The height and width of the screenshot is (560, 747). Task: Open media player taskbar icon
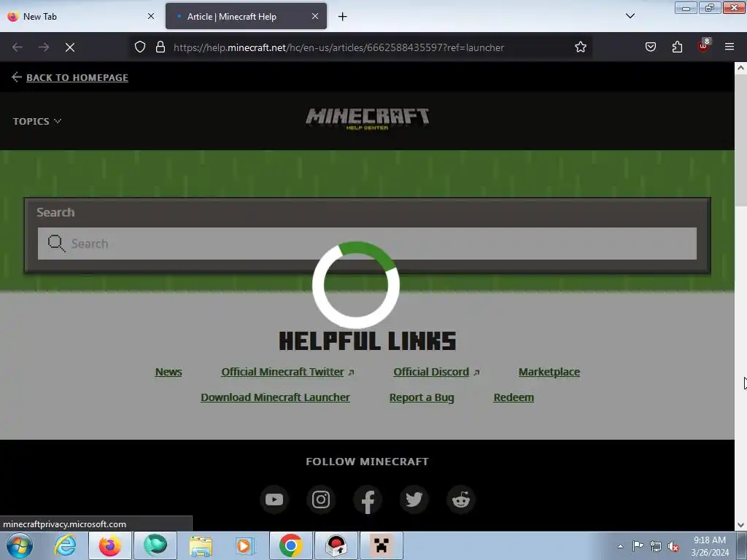[x=245, y=545]
